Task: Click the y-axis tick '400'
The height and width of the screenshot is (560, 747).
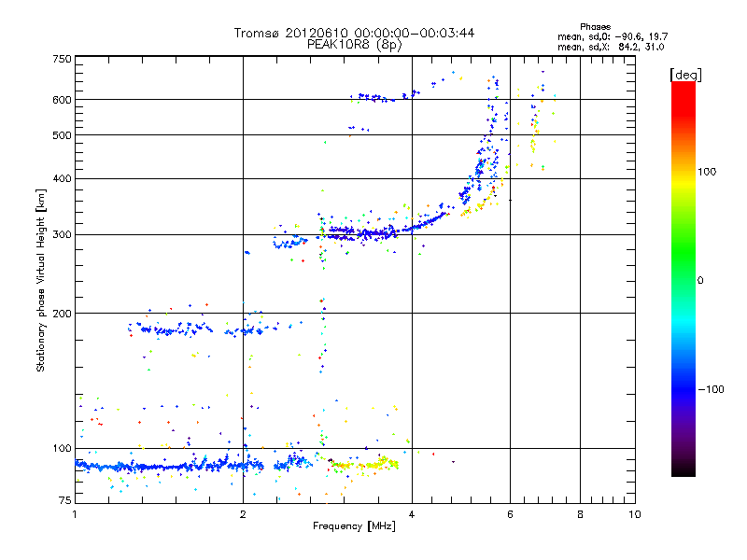Action: pyautogui.click(x=63, y=179)
